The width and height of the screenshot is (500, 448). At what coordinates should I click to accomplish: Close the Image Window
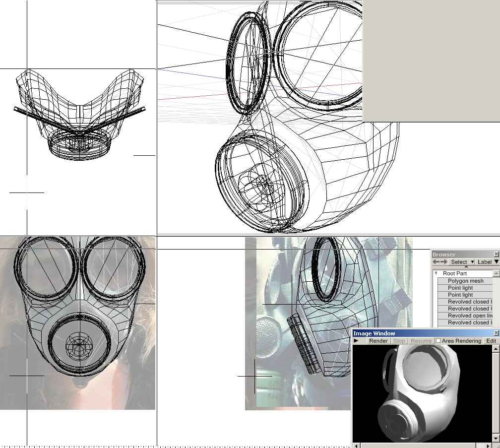[496, 333]
